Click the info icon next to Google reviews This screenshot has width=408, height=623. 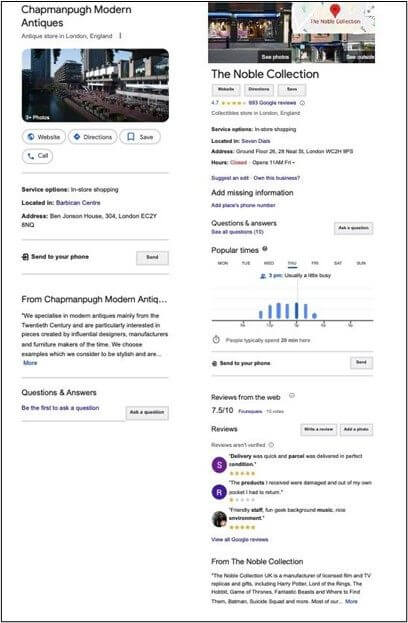point(302,103)
